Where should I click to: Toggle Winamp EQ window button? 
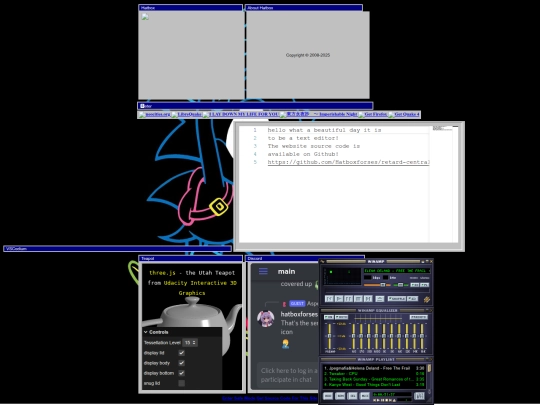[415, 285]
